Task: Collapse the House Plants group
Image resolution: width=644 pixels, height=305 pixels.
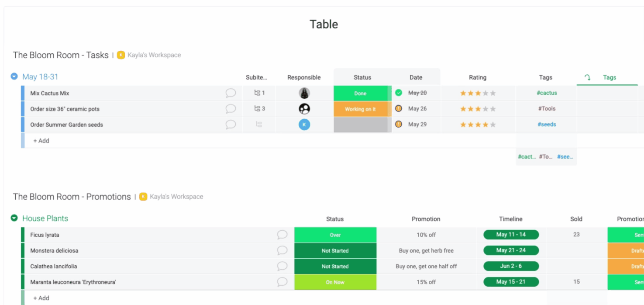Action: (x=14, y=218)
